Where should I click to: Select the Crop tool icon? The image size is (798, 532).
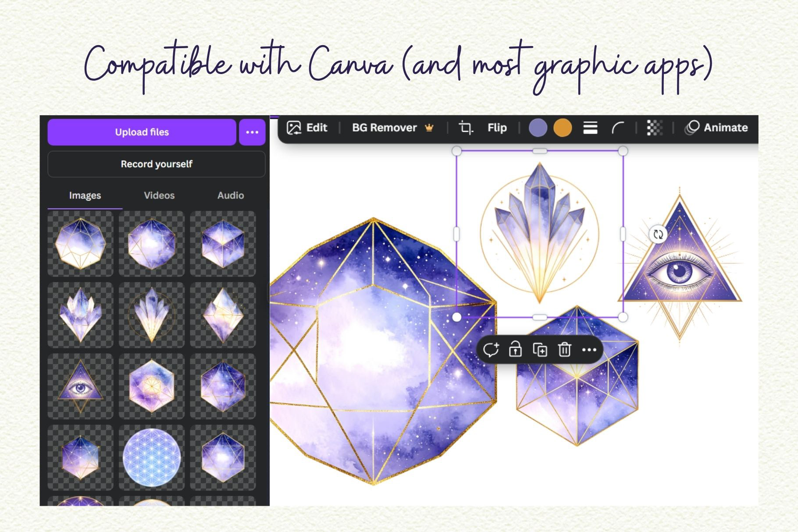(465, 128)
